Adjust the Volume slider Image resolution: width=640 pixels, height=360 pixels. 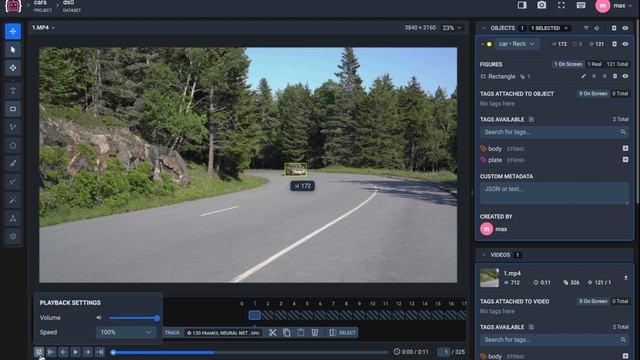(x=133, y=318)
